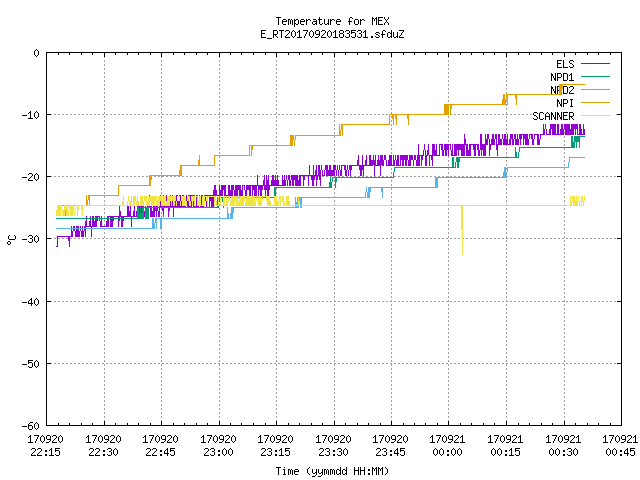Click the orange NPI legend line sample
The width and height of the screenshot is (640, 480).
point(595,102)
